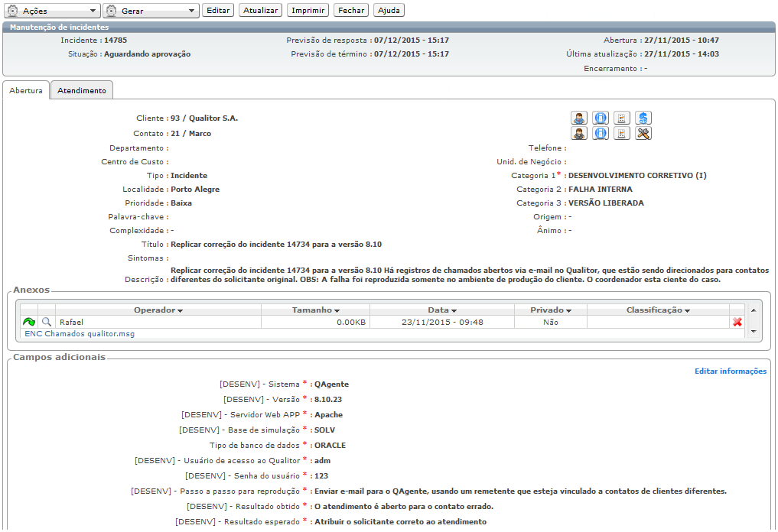The image size is (778, 532).
Task: Open the crossed tools icon
Action: 643,134
